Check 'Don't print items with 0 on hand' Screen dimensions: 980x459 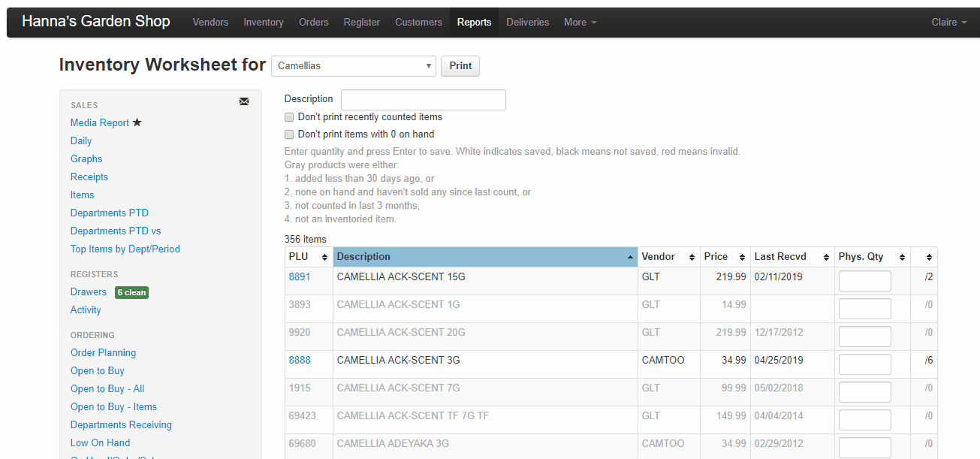click(x=289, y=134)
